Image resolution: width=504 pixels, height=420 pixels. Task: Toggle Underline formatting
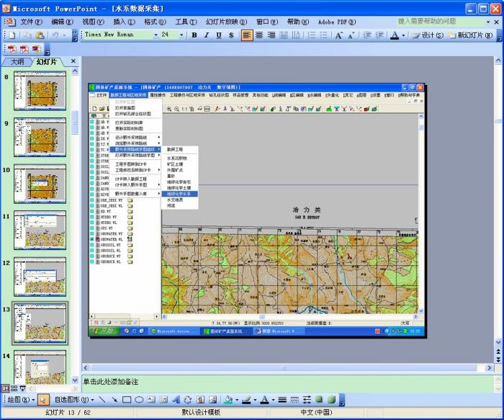pyautogui.click(x=219, y=35)
